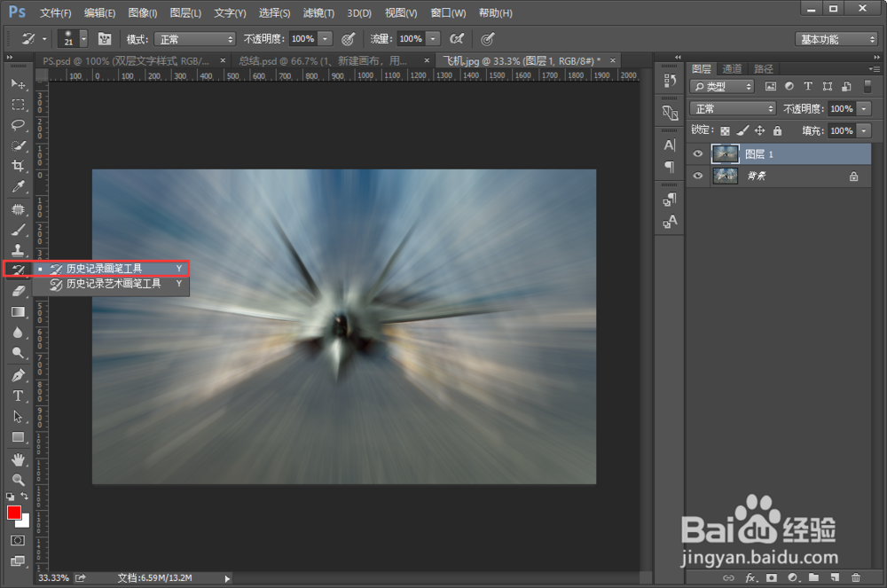This screenshot has width=887, height=588.
Task: Select the Rectangle shape tool
Action: pos(18,437)
